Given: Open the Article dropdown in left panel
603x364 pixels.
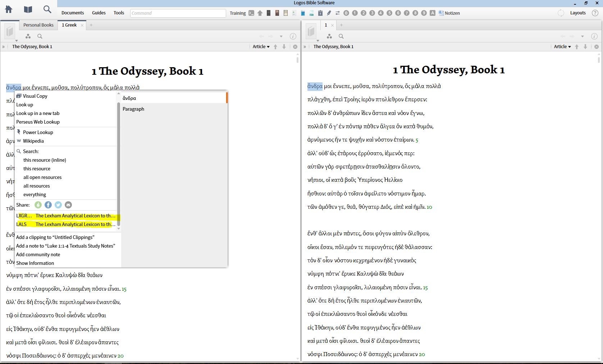Looking at the screenshot, I should [261, 47].
